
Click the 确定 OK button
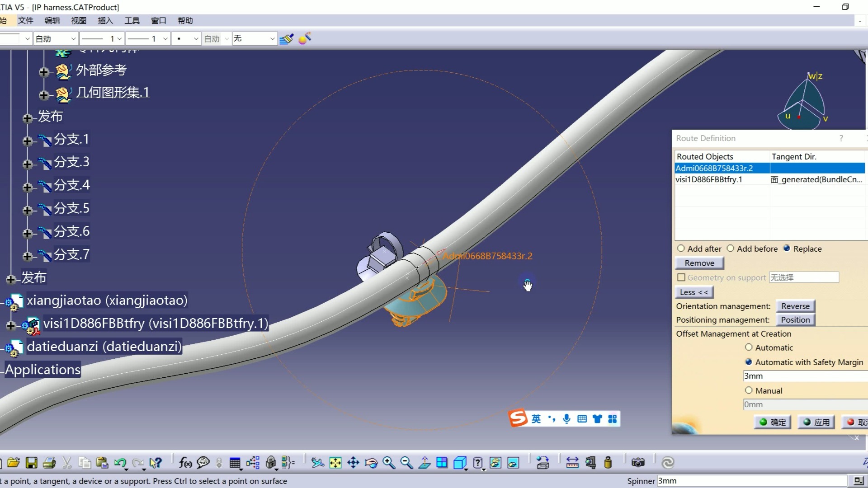tap(773, 422)
